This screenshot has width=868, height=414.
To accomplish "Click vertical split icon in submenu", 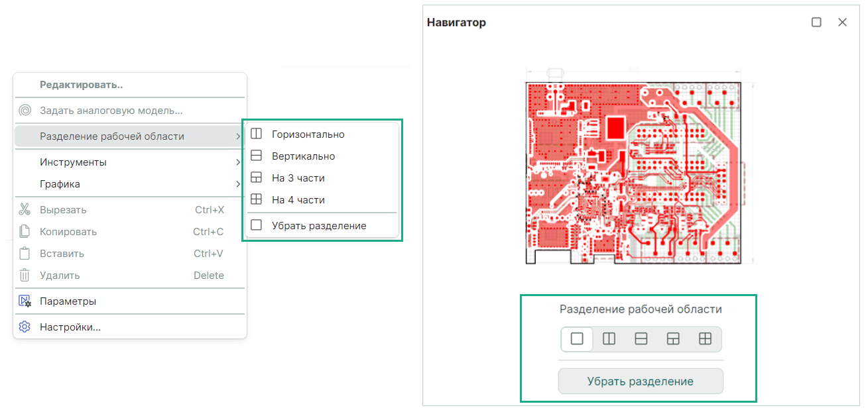I will tap(257, 156).
